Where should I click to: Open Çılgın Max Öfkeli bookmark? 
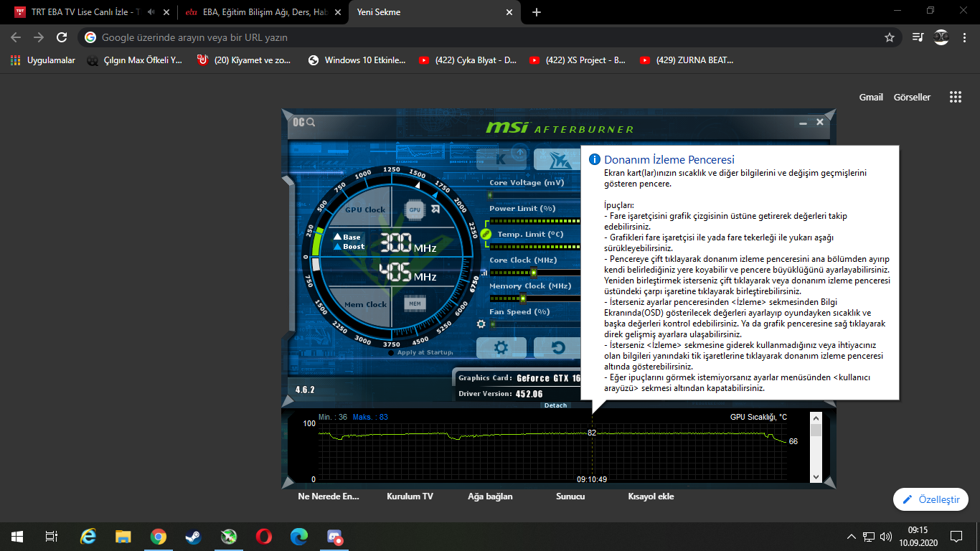click(x=134, y=60)
